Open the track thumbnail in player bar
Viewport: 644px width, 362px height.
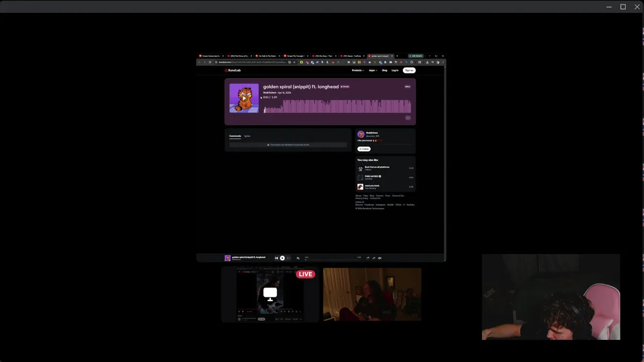click(x=227, y=258)
